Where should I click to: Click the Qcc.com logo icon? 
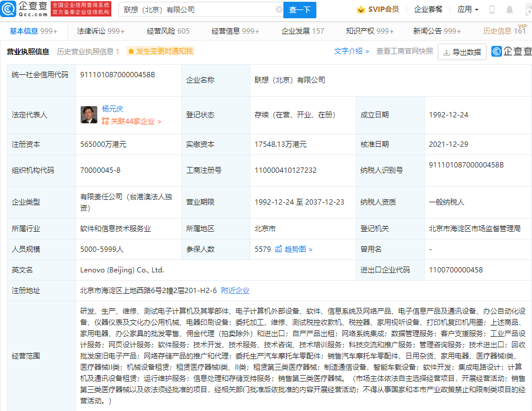pyautogui.click(x=8, y=9)
